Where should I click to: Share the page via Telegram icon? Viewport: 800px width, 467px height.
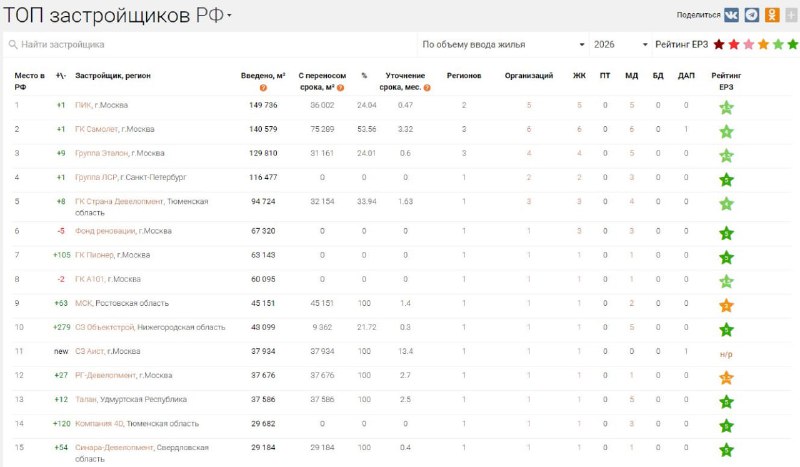[752, 15]
